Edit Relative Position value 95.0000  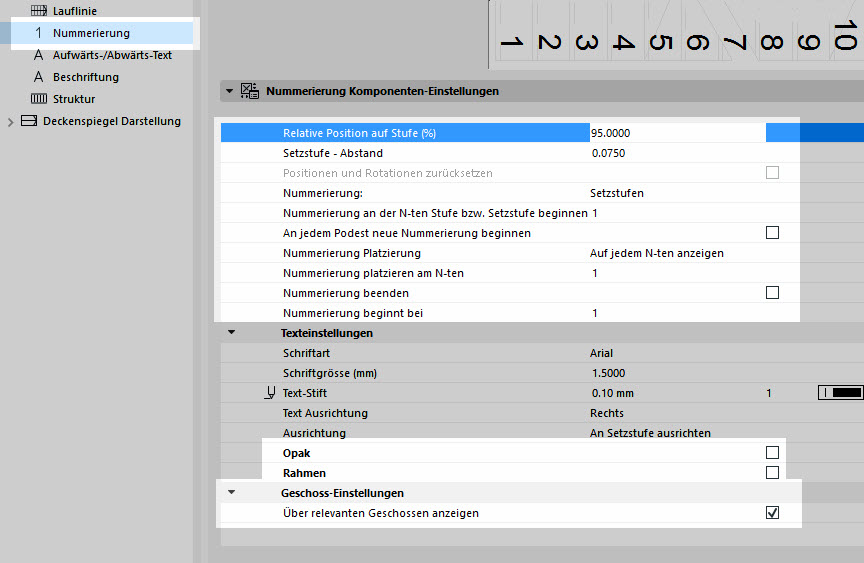coord(677,133)
